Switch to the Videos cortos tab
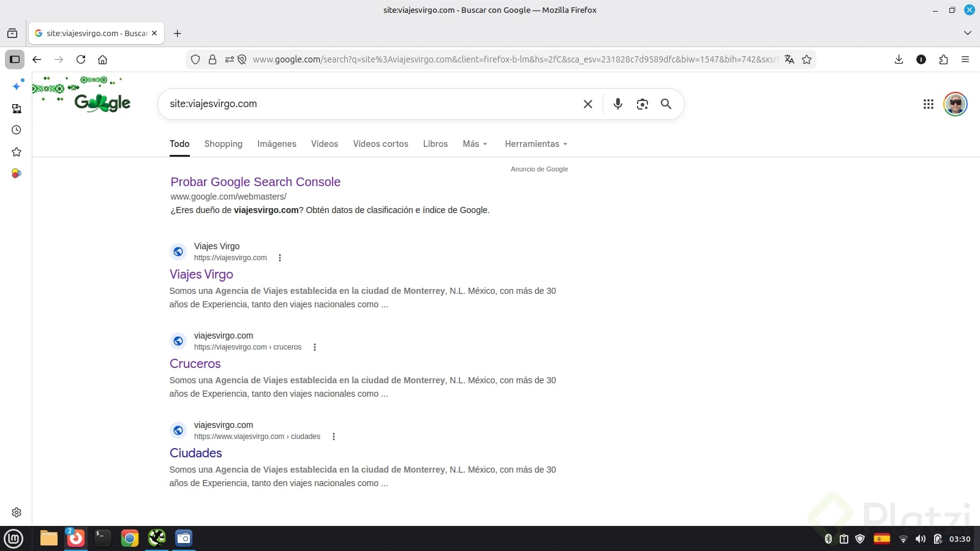 [380, 144]
